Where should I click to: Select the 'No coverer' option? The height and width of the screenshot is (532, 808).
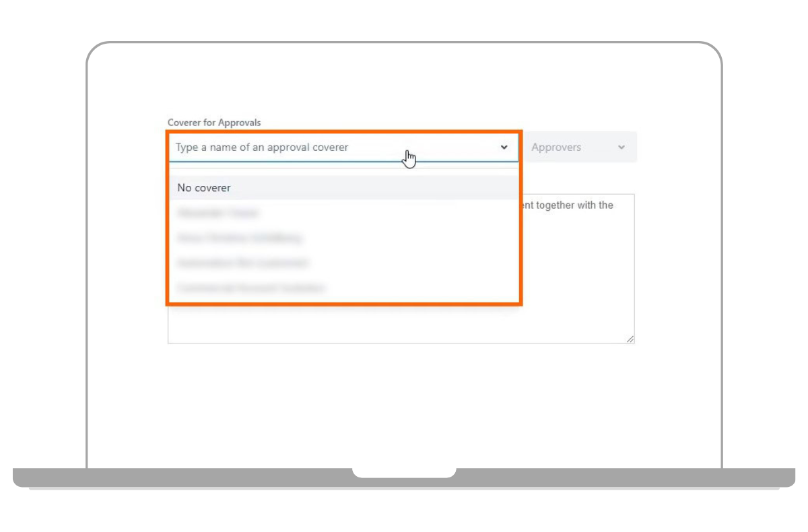tap(204, 188)
